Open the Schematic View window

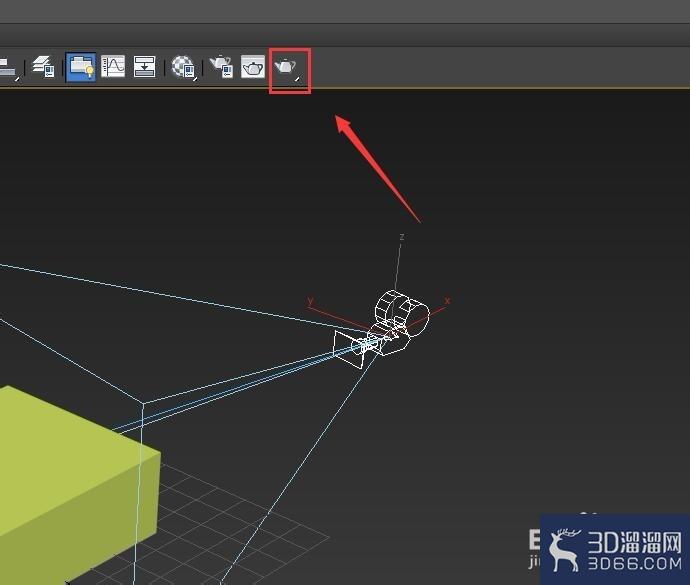click(x=144, y=67)
